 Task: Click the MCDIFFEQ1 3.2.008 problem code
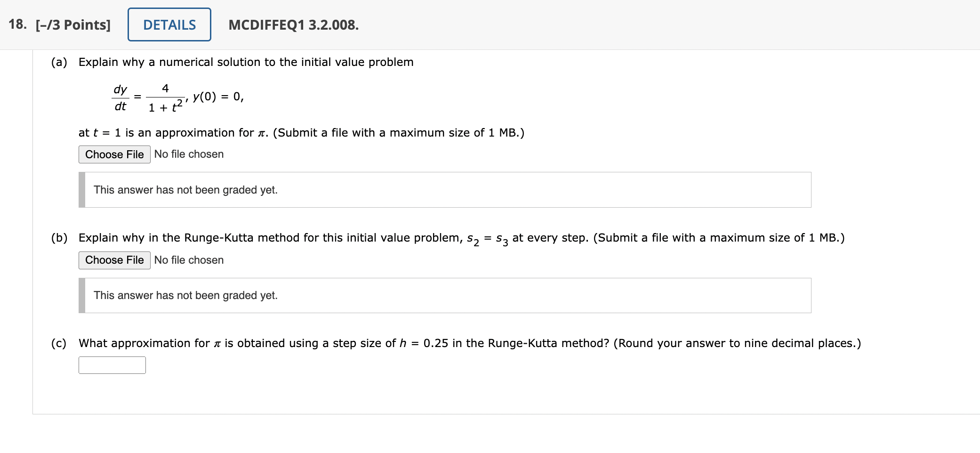(293, 24)
